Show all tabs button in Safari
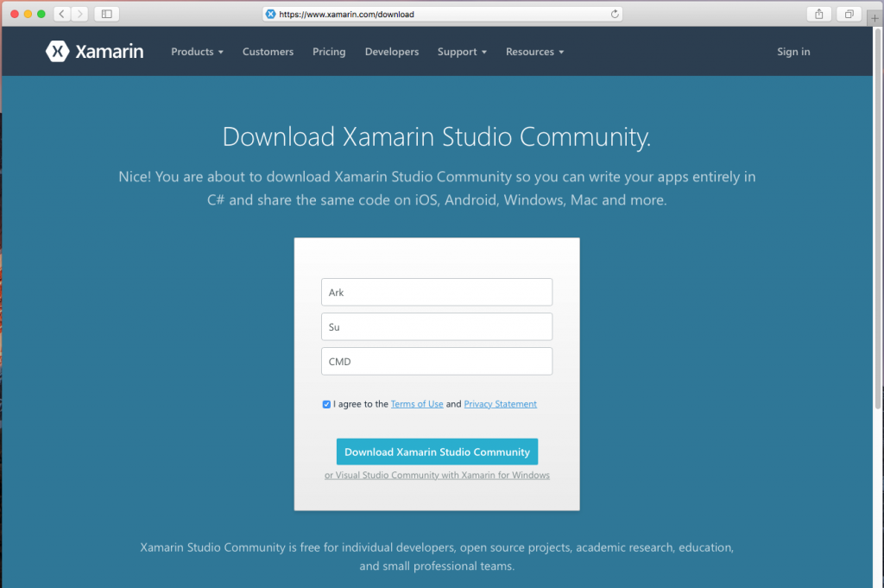The width and height of the screenshot is (884, 588). pyautogui.click(x=849, y=14)
